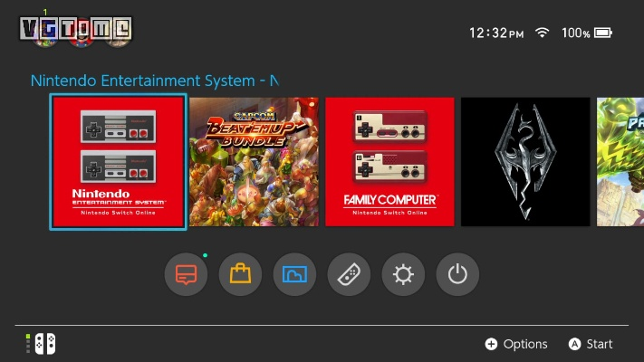The width and height of the screenshot is (644, 362).
Task: Click the Wi-Fi signal status icon
Action: click(543, 33)
